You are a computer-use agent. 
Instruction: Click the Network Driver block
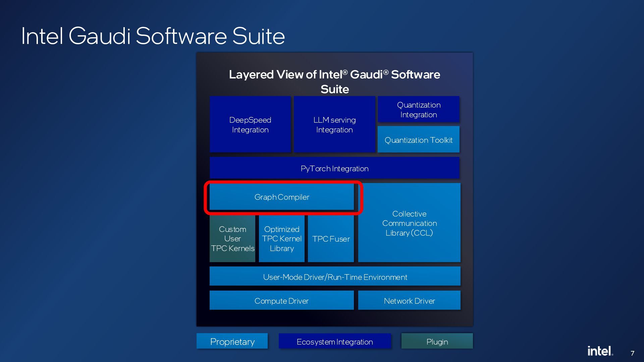409,300
